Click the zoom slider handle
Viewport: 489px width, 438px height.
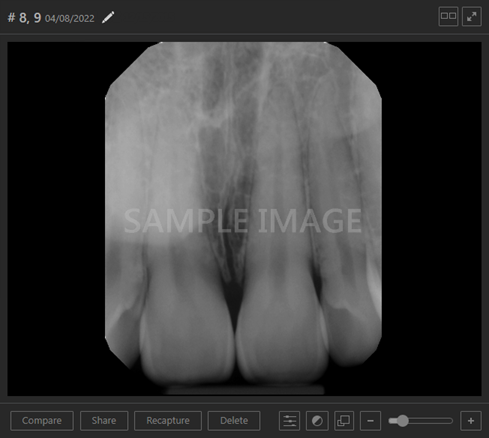point(403,421)
